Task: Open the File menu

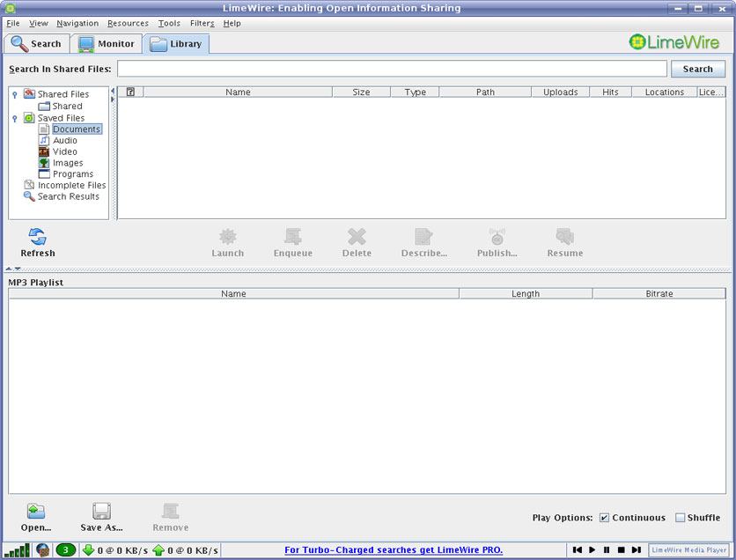Action: point(12,23)
